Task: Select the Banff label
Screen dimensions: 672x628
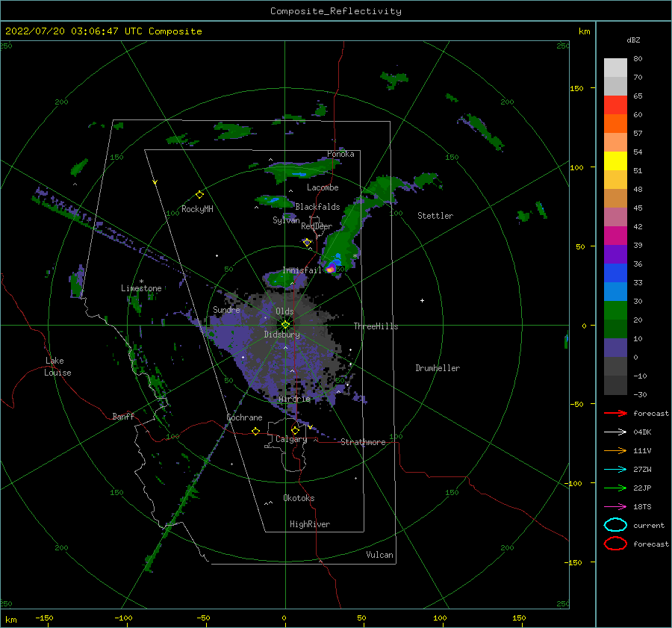Action: click(123, 416)
